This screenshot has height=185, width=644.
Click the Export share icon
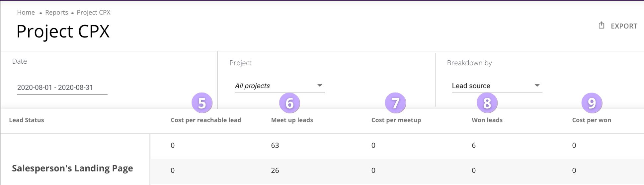point(601,26)
